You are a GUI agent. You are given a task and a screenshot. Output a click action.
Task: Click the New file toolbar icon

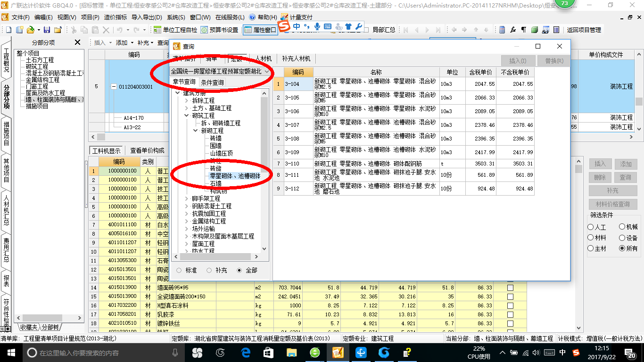click(x=9, y=30)
